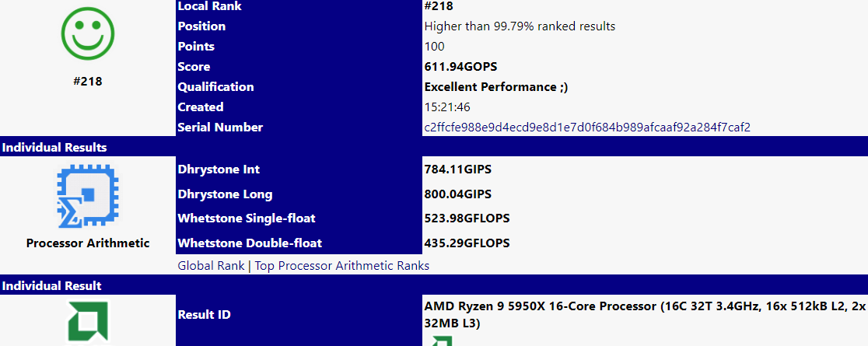Click the Processor Arithmetic caption text
868x346 pixels.
click(x=87, y=243)
